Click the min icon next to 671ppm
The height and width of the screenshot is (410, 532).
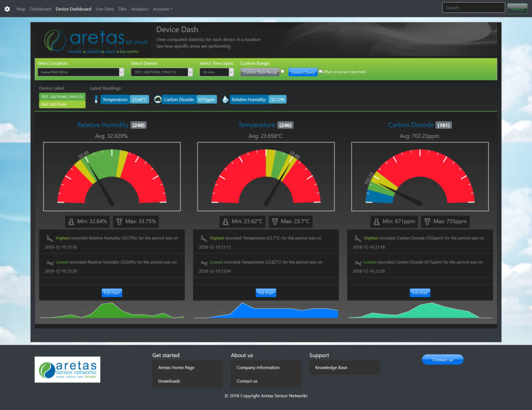pos(377,222)
